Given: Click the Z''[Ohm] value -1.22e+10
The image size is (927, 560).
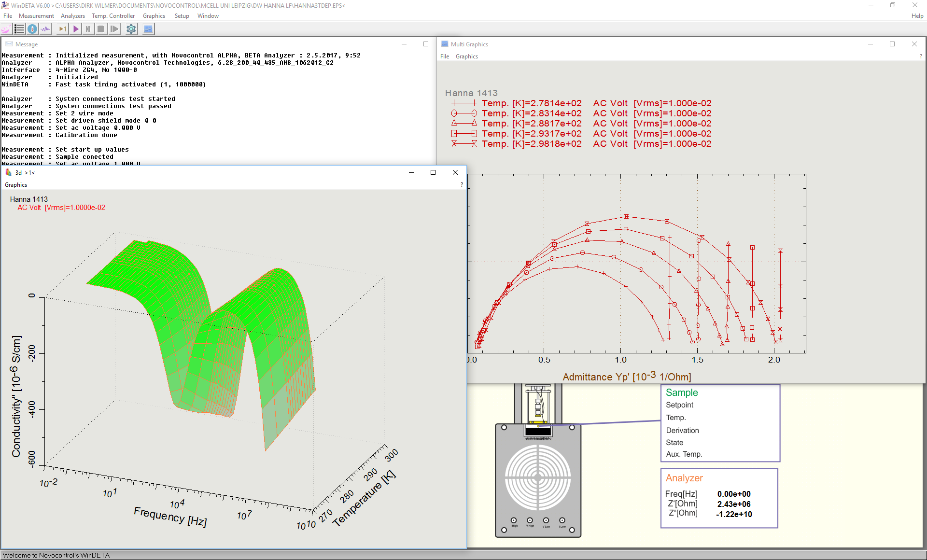Looking at the screenshot, I should tap(734, 514).
